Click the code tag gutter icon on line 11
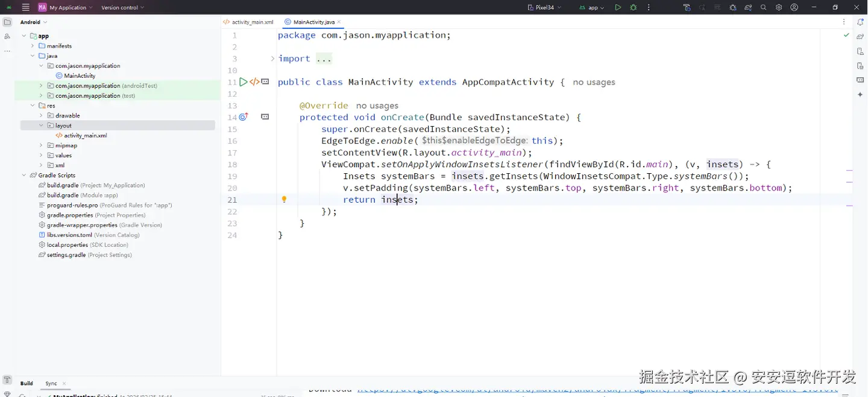Image resolution: width=868 pixels, height=397 pixels. coord(254,81)
